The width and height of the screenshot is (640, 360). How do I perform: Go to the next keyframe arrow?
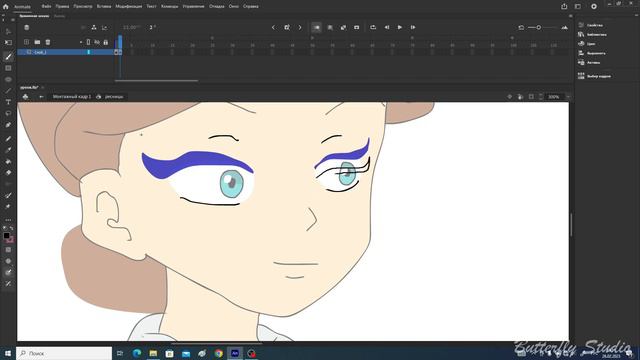click(x=300, y=27)
